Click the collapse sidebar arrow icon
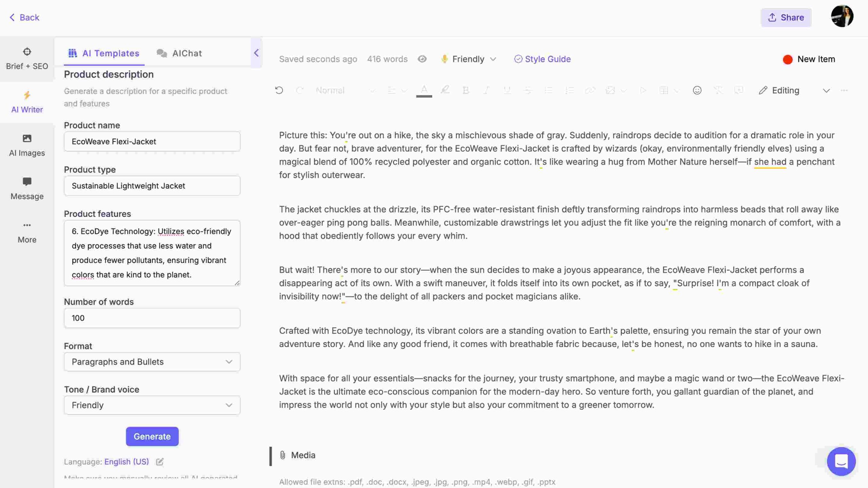Viewport: 868px width, 488px height. tap(256, 53)
